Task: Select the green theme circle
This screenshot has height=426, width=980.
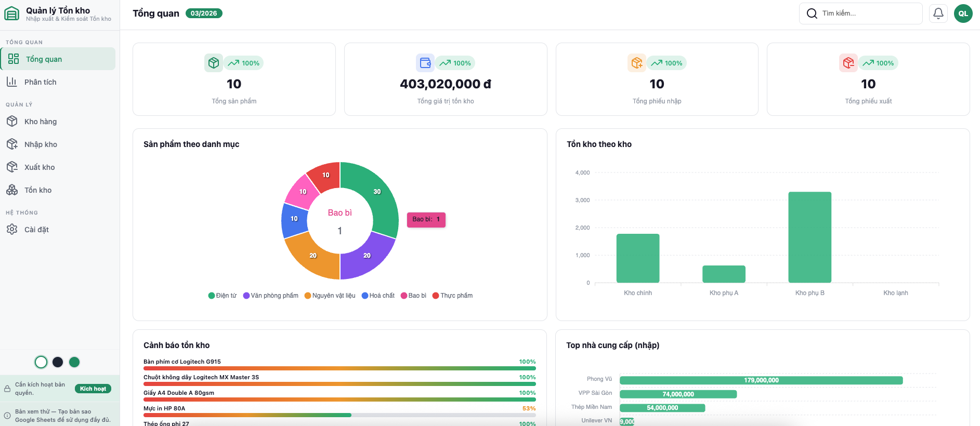Action: pos(74,362)
